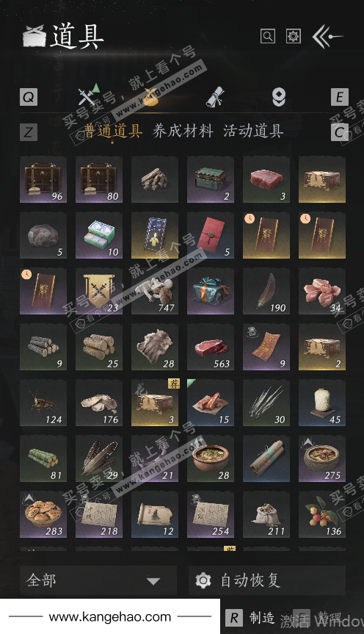
Task: Click the back arrow icon
Action: (327, 37)
